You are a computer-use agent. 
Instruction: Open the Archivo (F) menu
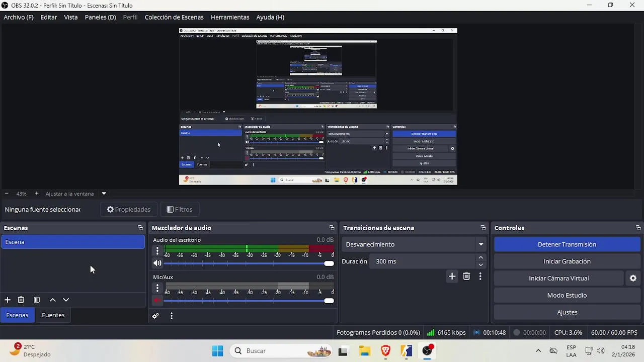pos(19,17)
